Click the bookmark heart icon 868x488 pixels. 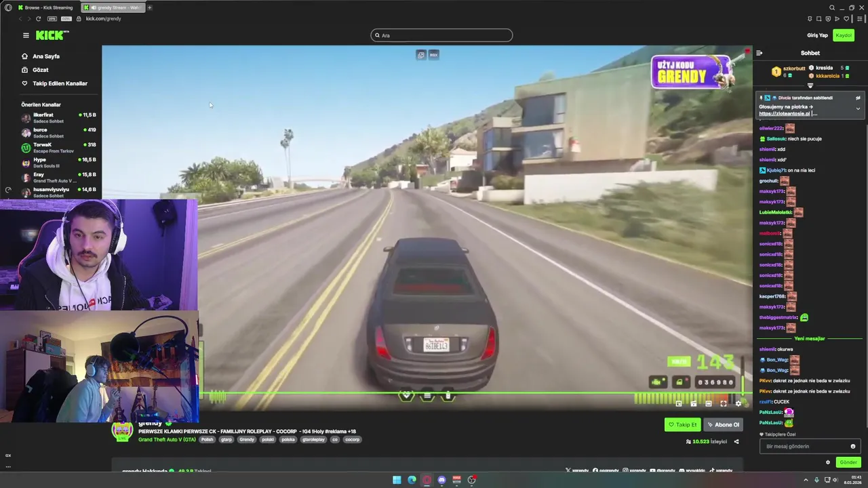click(x=846, y=18)
